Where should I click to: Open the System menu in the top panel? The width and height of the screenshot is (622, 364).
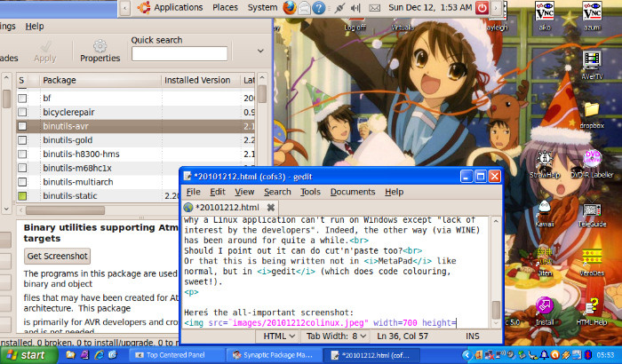tap(262, 7)
